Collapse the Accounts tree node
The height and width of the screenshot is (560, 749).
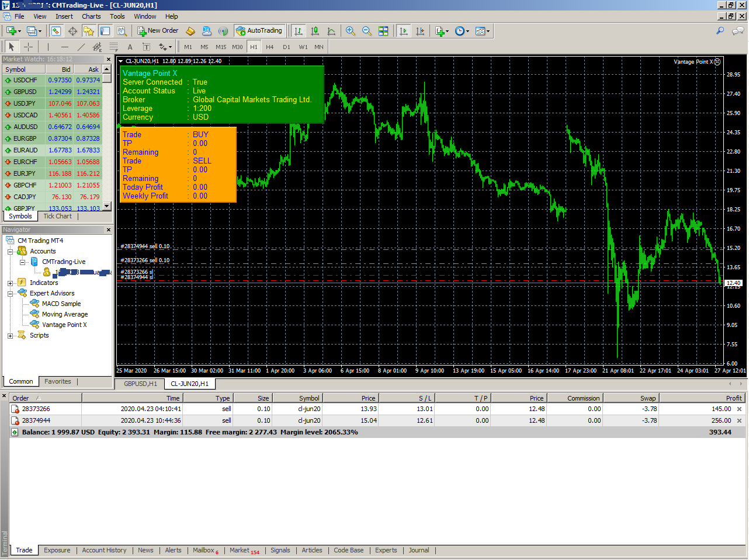pos(10,251)
